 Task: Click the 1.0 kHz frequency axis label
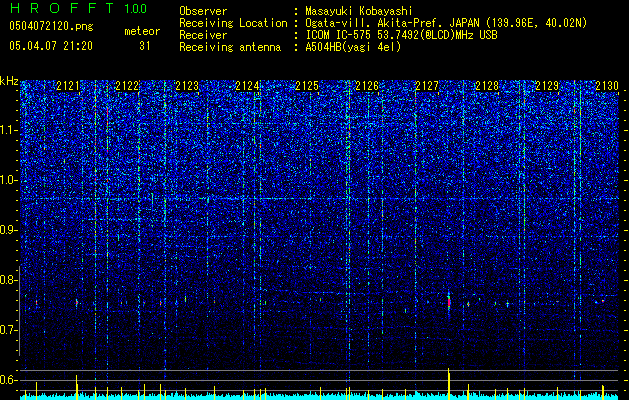9,180
